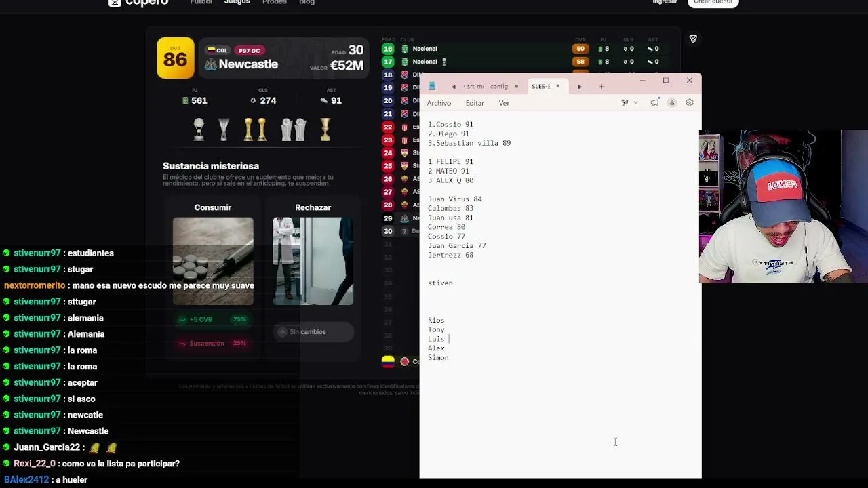Click the Notepad AI rewrite pen icon
This screenshot has width=868, height=488.
[x=625, y=102]
